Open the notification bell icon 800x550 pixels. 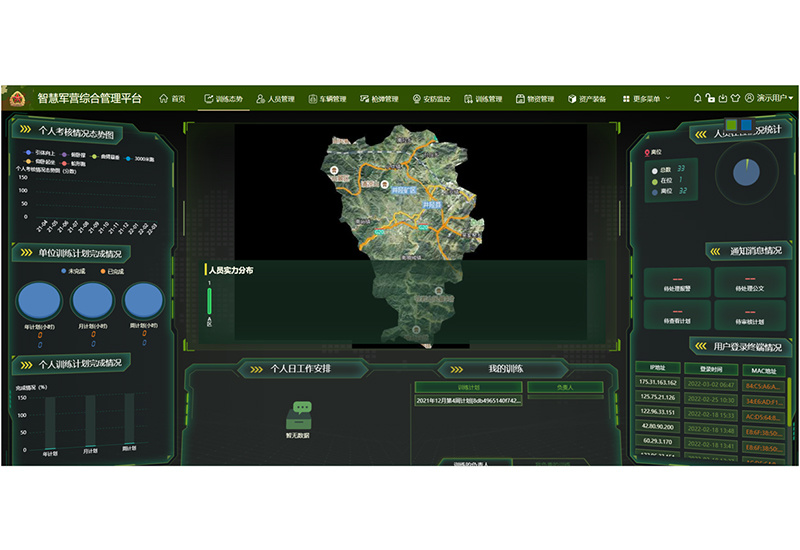697,99
